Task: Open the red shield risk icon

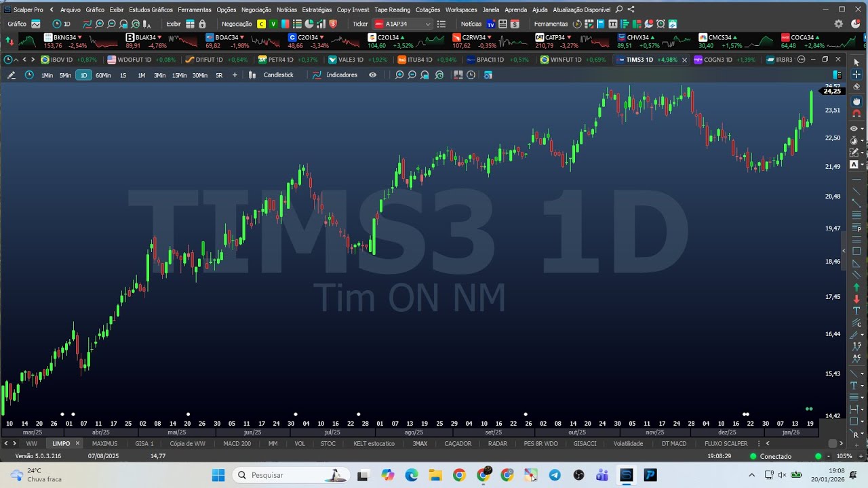Action: (x=333, y=24)
